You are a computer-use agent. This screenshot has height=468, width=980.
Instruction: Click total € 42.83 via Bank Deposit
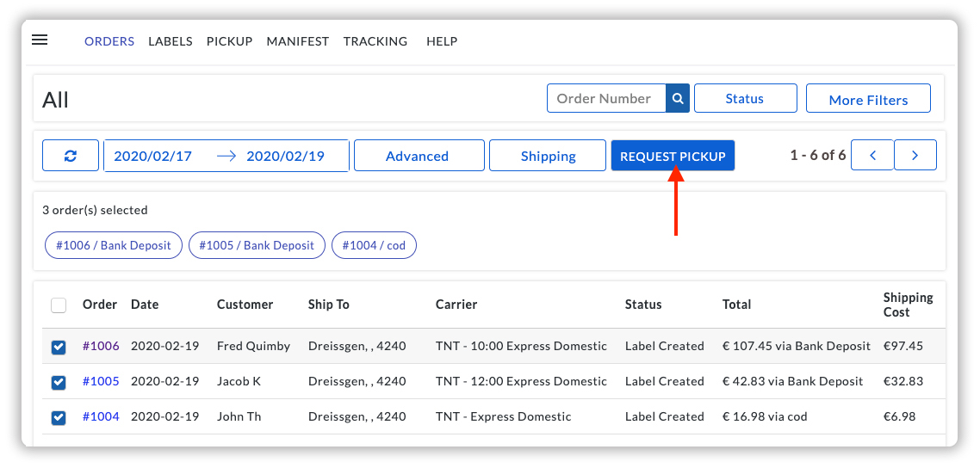[x=792, y=381]
